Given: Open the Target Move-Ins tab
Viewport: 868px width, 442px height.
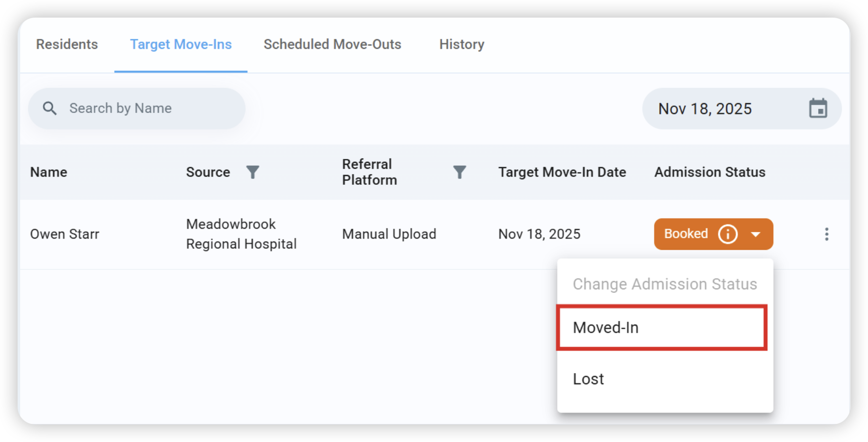Looking at the screenshot, I should [x=181, y=44].
